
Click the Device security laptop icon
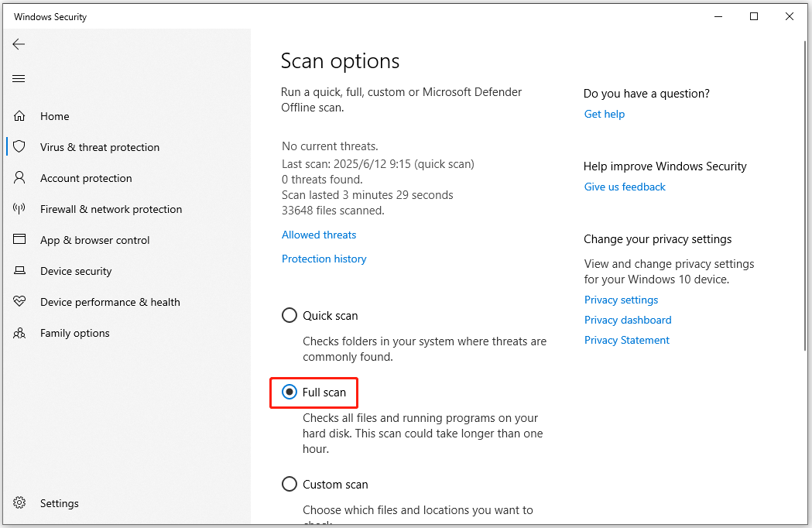point(19,270)
